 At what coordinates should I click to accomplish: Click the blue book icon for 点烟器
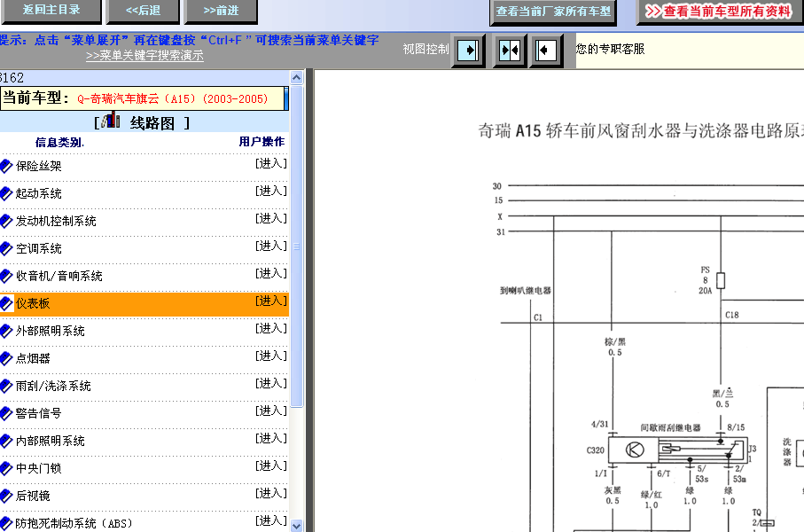[x=6, y=358]
